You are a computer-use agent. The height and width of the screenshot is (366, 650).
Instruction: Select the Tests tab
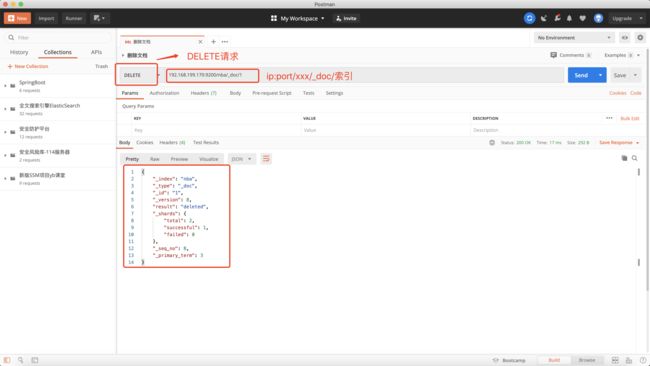[308, 93]
